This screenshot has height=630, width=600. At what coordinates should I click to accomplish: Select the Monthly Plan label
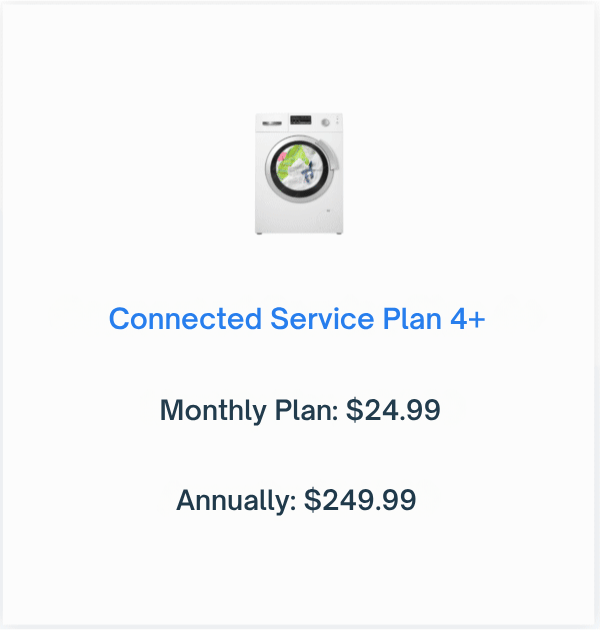249,410
